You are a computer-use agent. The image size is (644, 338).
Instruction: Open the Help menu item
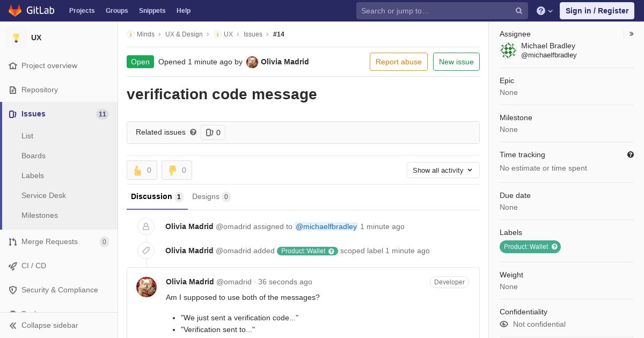point(184,11)
